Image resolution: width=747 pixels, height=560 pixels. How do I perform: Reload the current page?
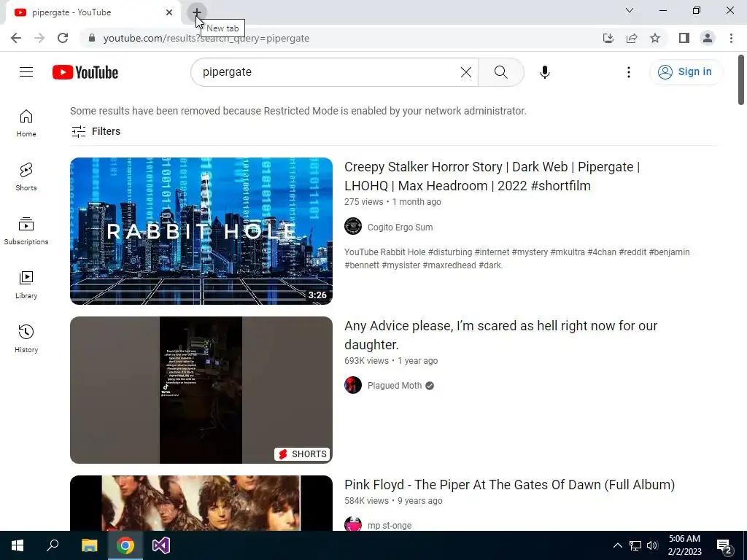coord(63,38)
